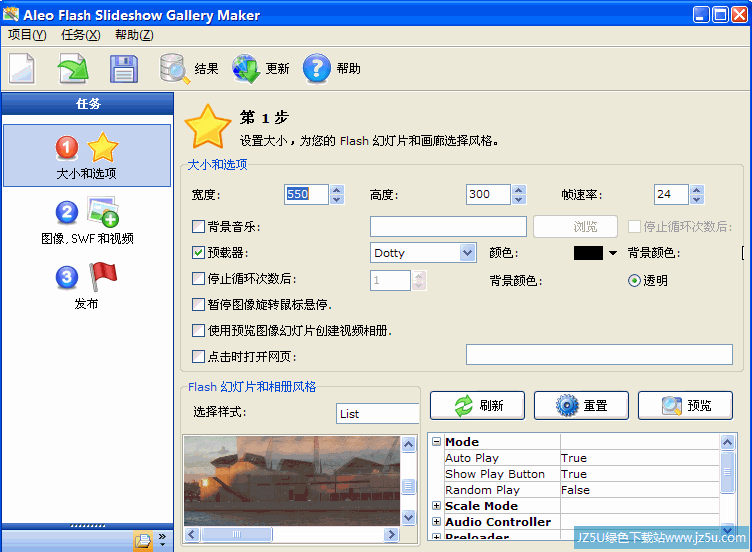
Task: Enable 停止循环次数后 checkbox beside loop count field
Action: (x=198, y=279)
